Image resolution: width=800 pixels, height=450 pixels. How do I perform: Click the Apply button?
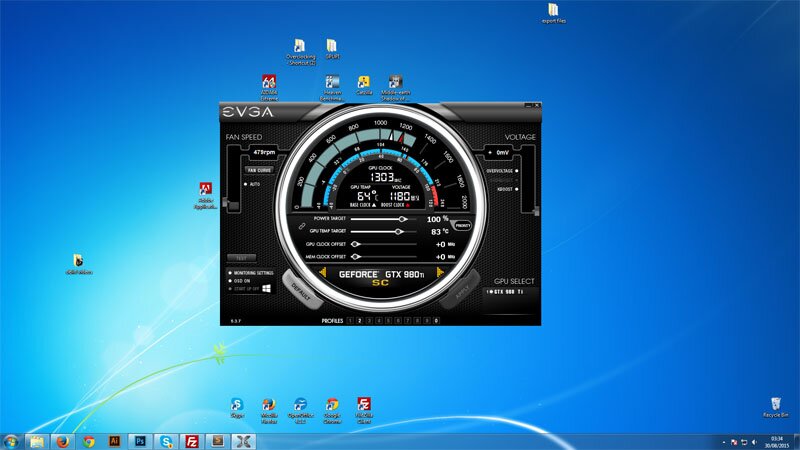pos(461,291)
